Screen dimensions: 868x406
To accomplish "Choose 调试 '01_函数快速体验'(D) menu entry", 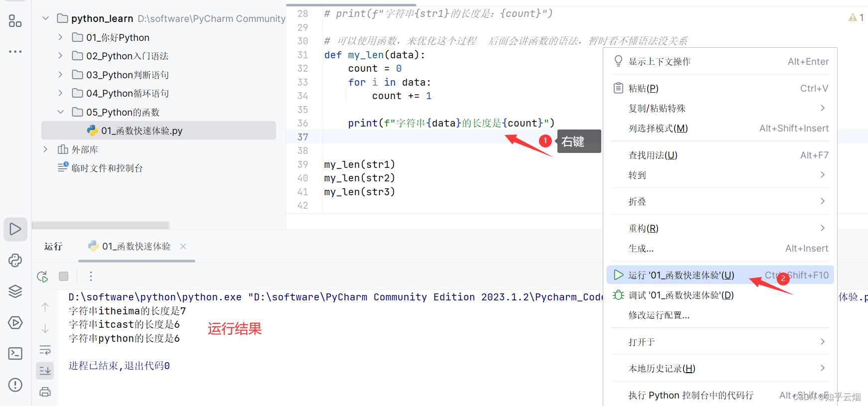I will coord(720,295).
